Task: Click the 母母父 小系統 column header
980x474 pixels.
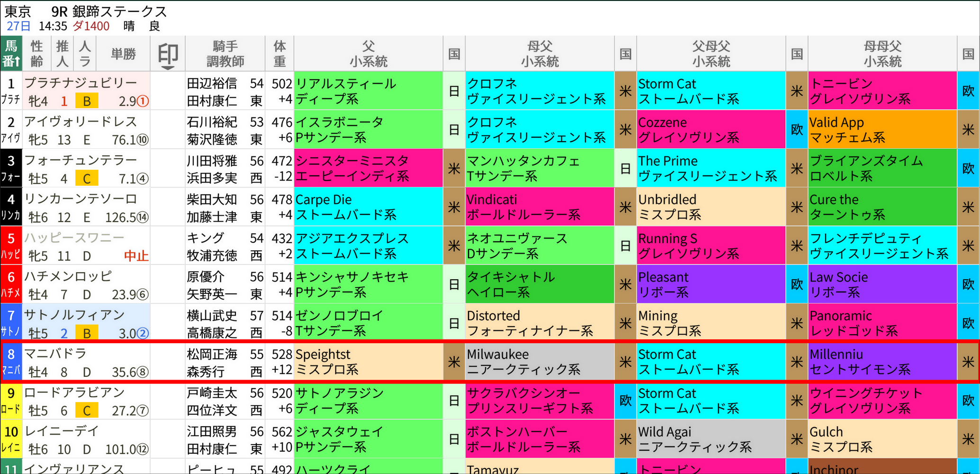Action: point(882,54)
